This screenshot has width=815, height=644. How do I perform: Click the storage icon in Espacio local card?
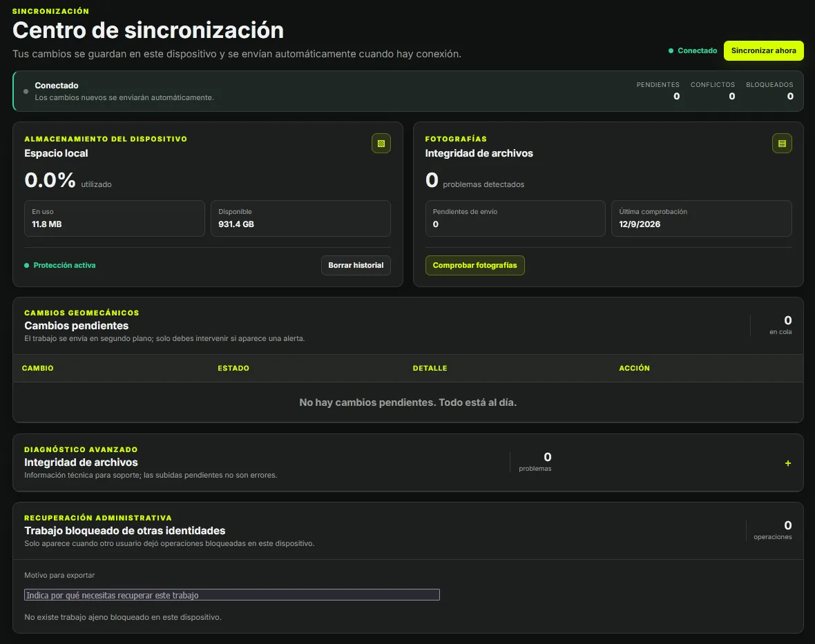click(x=381, y=144)
